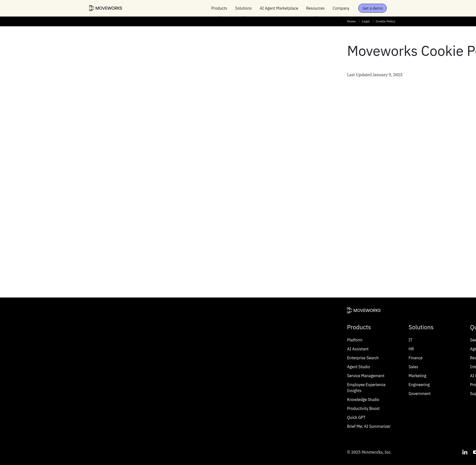
Task: Open the LinkedIn icon in the footer
Action: coord(465,452)
